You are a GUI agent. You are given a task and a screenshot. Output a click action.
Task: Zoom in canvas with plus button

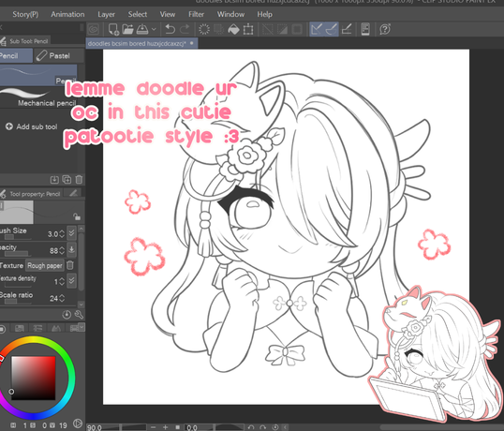[x=165, y=427]
